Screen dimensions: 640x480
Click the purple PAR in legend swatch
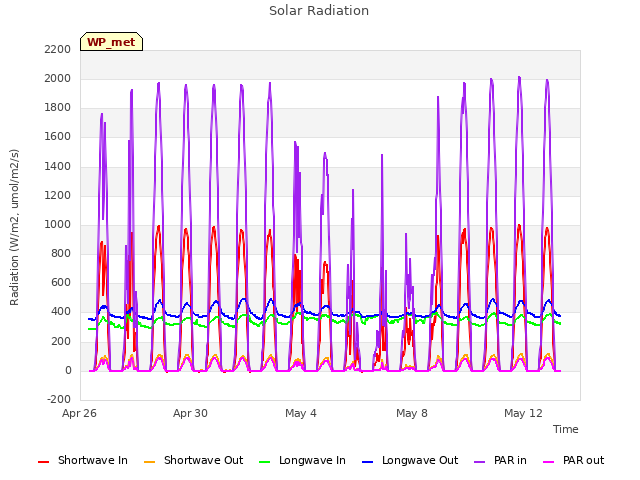coord(480,462)
